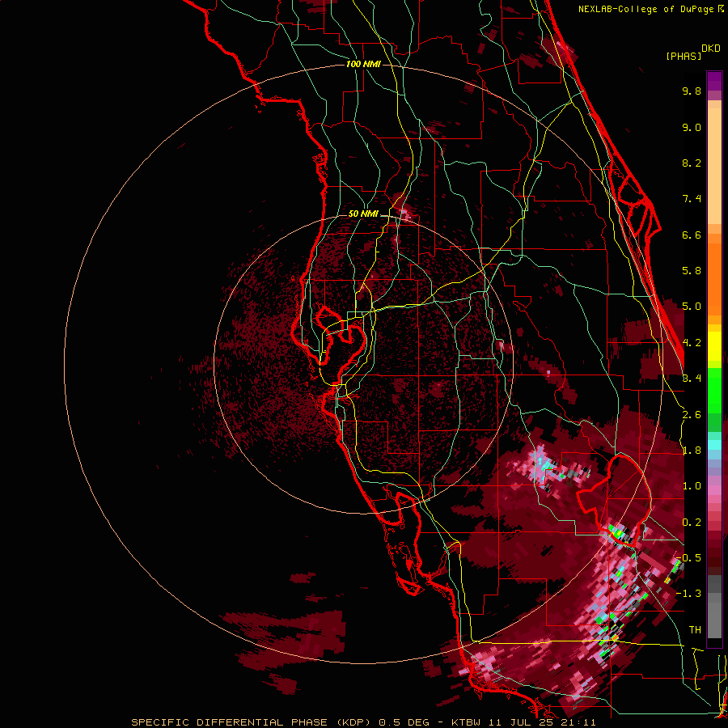
Task: Click the 9.0 value on the scale
Action: click(692, 128)
